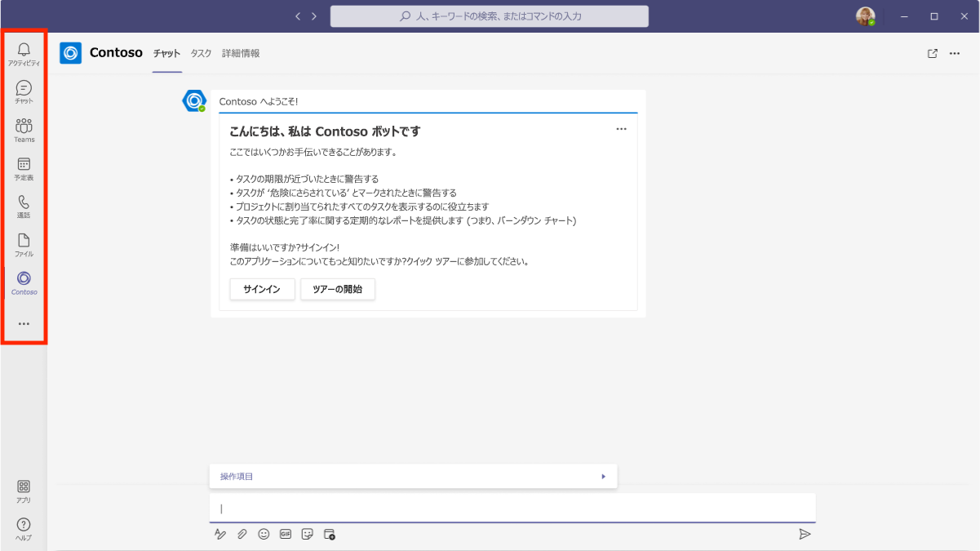Click the 'こんにちは、私は Contoso ボットです' heading
Viewport: 980px width, 551px height.
325,131
